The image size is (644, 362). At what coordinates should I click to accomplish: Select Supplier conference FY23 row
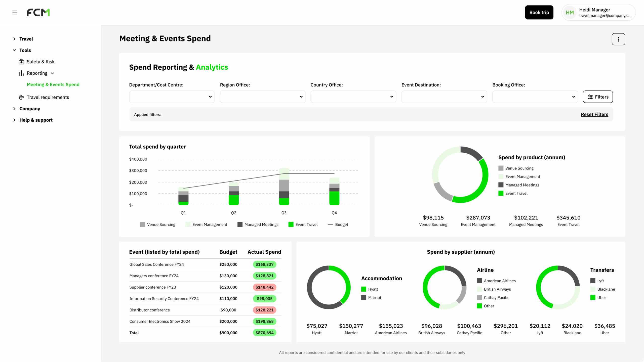pyautogui.click(x=205, y=287)
